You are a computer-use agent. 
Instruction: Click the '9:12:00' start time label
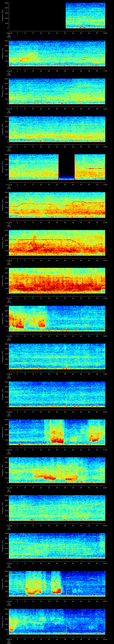point(9,147)
